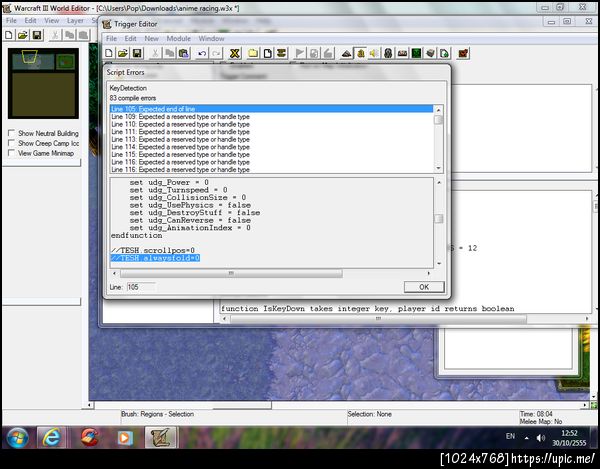Open Window menu in Trigger Editor
The height and width of the screenshot is (469, 600).
click(x=211, y=39)
